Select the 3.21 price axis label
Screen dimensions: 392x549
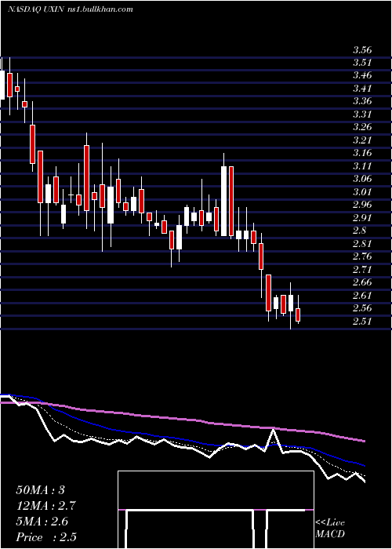coord(362,140)
